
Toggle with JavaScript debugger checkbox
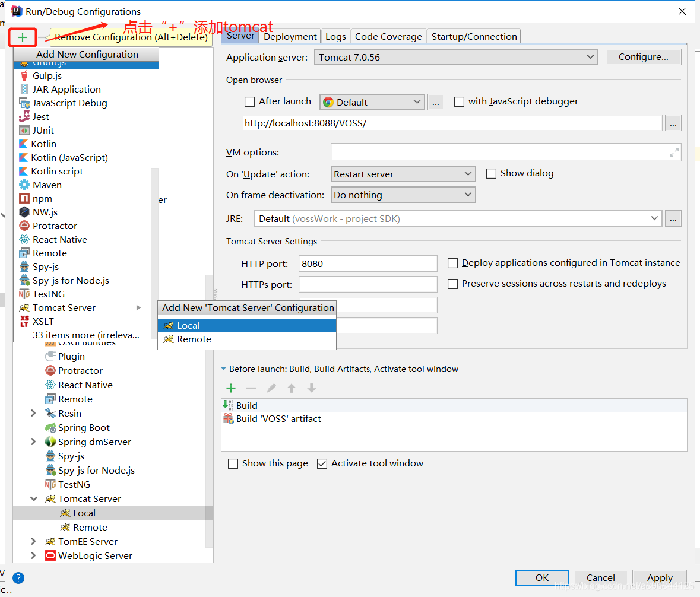click(459, 101)
